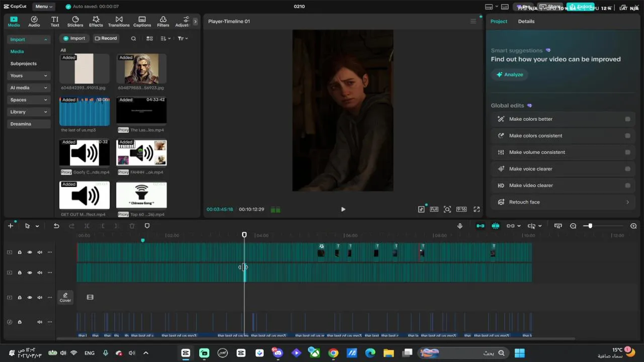The height and width of the screenshot is (362, 644).
Task: Open the media filter dropdown
Action: (183, 38)
